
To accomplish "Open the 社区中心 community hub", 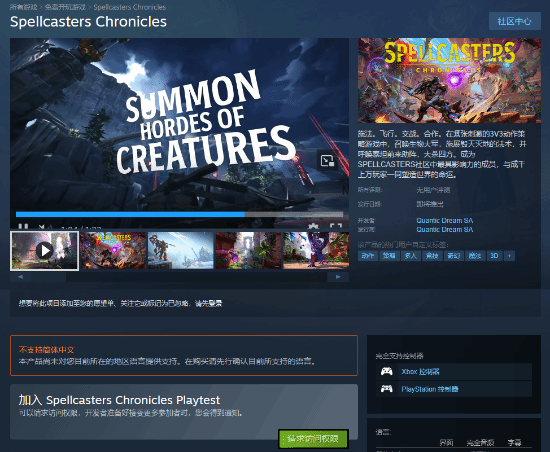I will (515, 21).
